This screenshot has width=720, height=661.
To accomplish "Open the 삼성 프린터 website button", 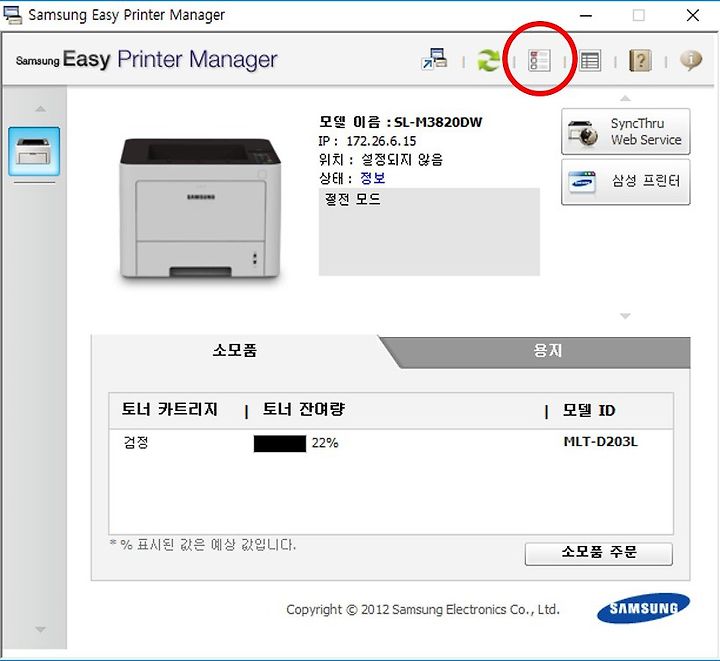I will [625, 182].
